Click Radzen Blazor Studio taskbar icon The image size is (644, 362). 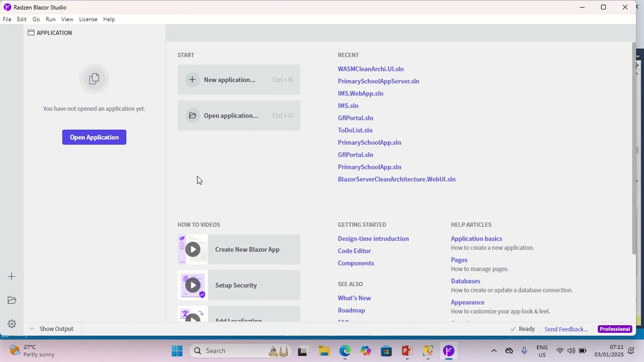tap(449, 351)
